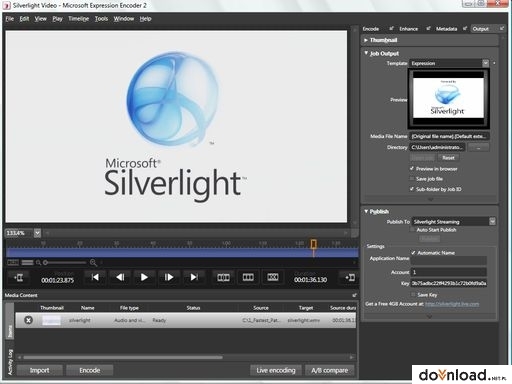The image size is (512, 384).
Task: Click the timeline zoom slider handle
Action: pos(45,263)
